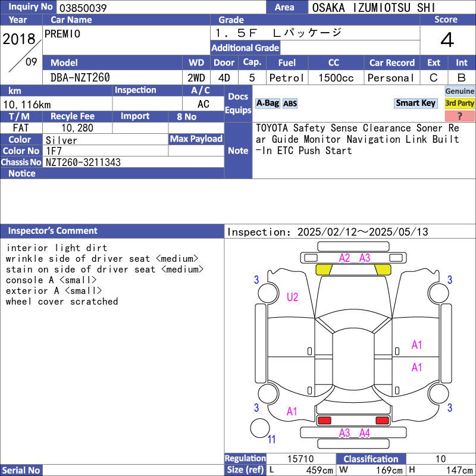476x476 pixels.
Task: Click the Inspector's Comment header
Action: (53, 231)
